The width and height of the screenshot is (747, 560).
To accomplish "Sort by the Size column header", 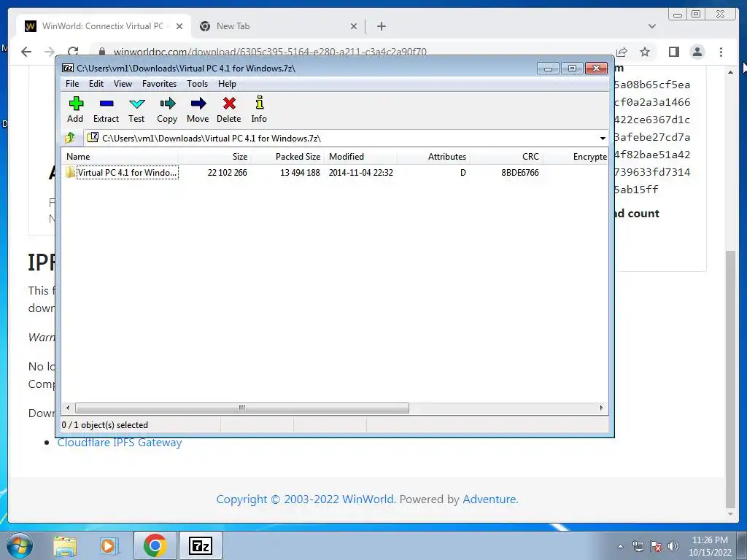I will [x=215, y=157].
